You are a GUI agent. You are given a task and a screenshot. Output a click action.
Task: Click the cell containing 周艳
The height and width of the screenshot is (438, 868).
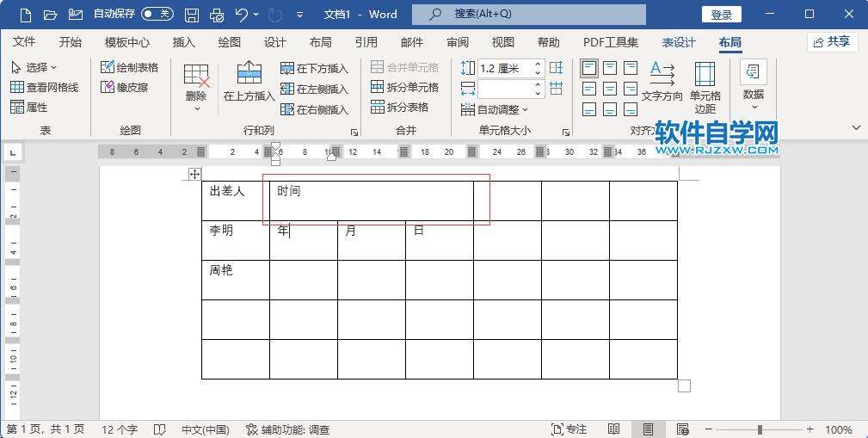(x=235, y=280)
